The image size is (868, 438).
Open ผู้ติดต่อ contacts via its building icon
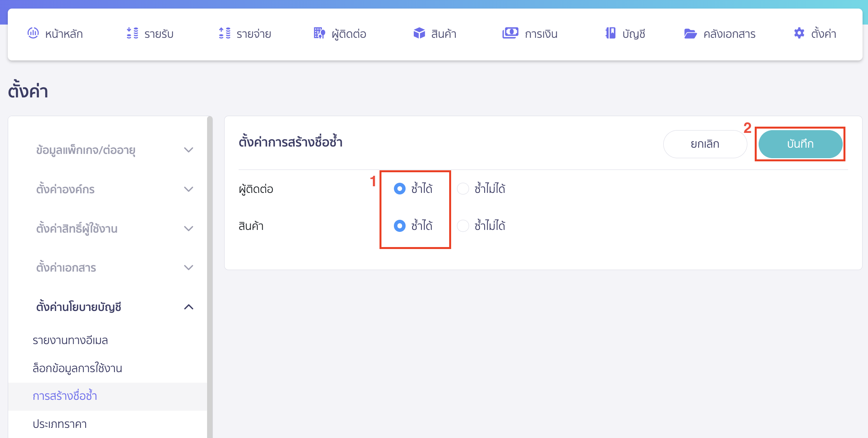tap(318, 34)
